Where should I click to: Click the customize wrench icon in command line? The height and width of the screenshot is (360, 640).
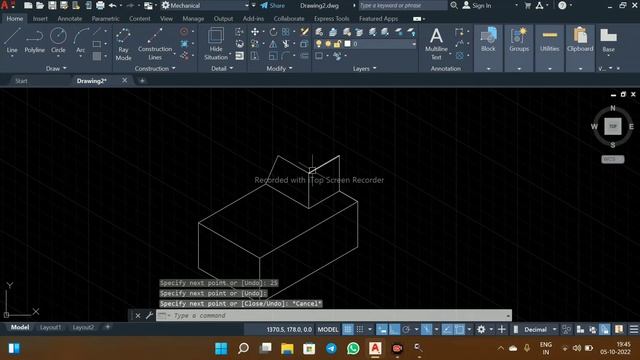tap(149, 315)
